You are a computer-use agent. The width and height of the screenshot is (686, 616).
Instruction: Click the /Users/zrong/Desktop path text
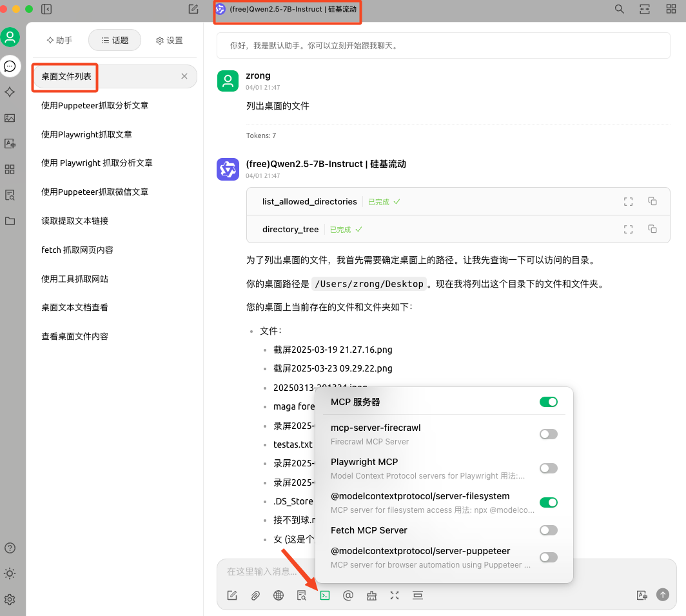(x=369, y=284)
